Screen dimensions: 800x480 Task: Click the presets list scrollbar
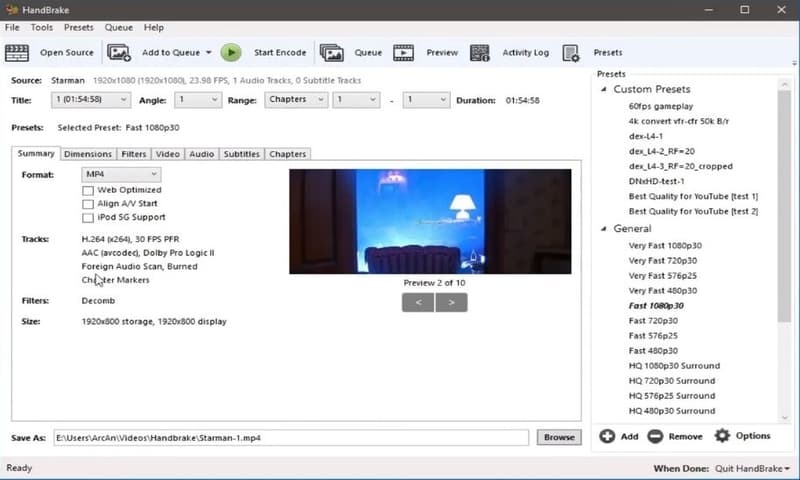coord(785,207)
